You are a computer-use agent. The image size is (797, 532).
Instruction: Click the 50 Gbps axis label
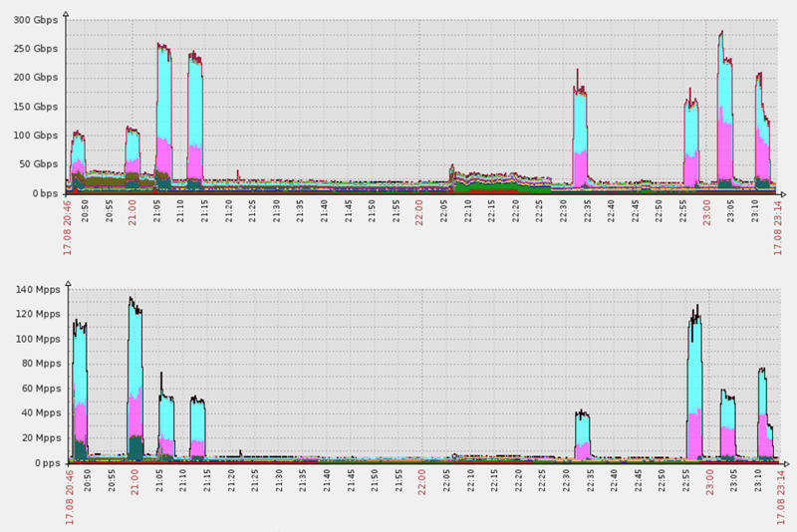[38, 164]
